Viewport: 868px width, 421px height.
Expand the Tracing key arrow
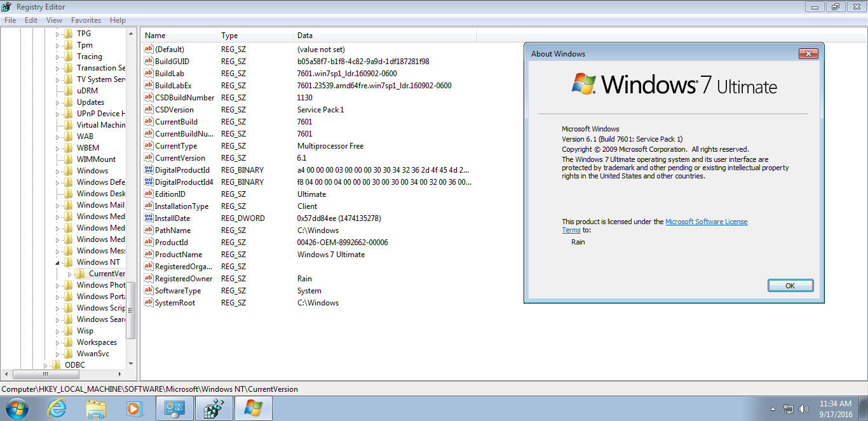point(57,57)
